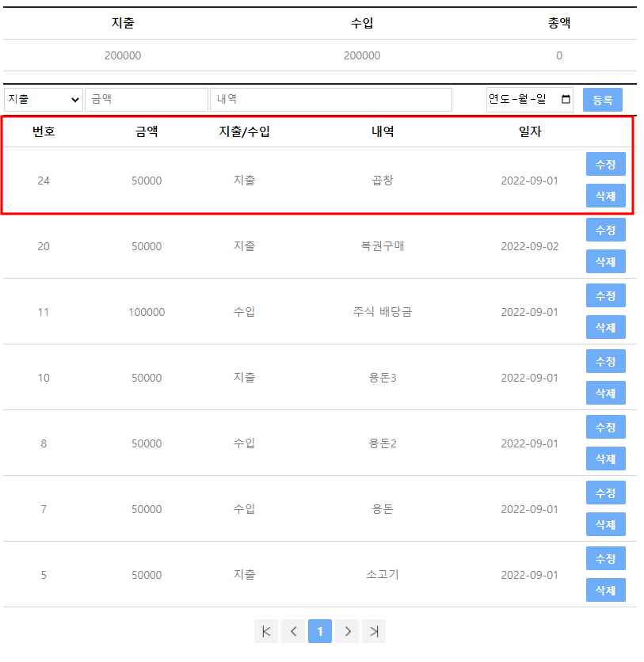Click 수정 for the 용돈3 row
The width and height of the screenshot is (644, 662).
click(x=605, y=361)
